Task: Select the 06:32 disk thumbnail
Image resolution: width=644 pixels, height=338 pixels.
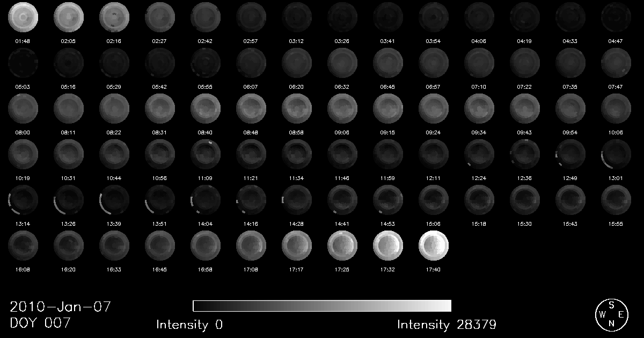Action: 342,63
